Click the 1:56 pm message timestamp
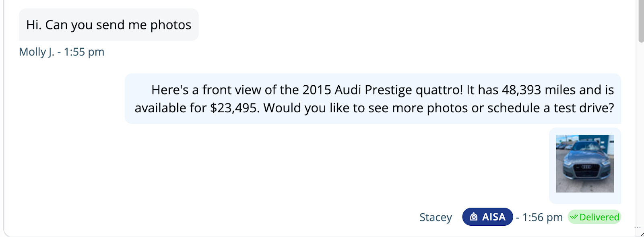 point(542,217)
